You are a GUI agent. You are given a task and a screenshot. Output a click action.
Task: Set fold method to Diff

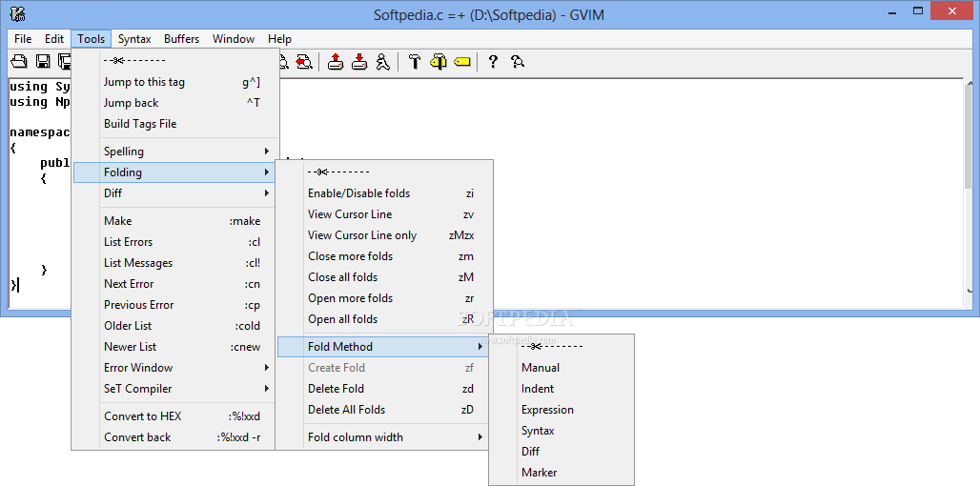click(561, 451)
